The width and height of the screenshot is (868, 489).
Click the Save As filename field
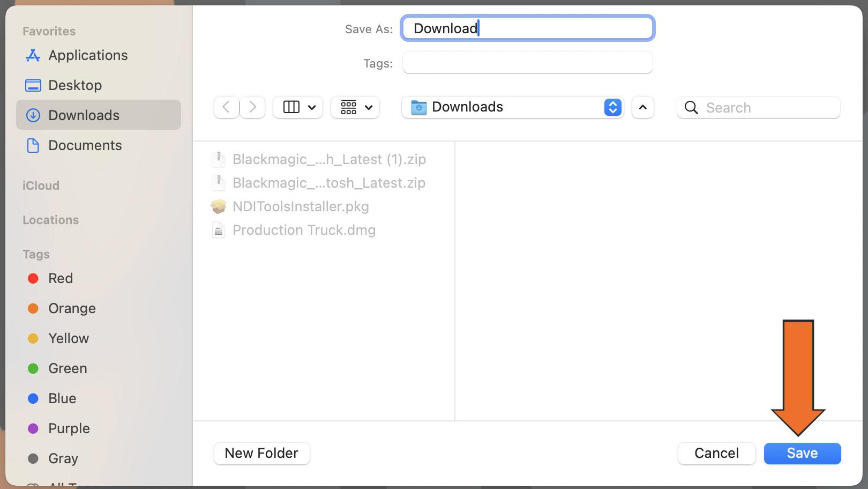pyautogui.click(x=528, y=28)
